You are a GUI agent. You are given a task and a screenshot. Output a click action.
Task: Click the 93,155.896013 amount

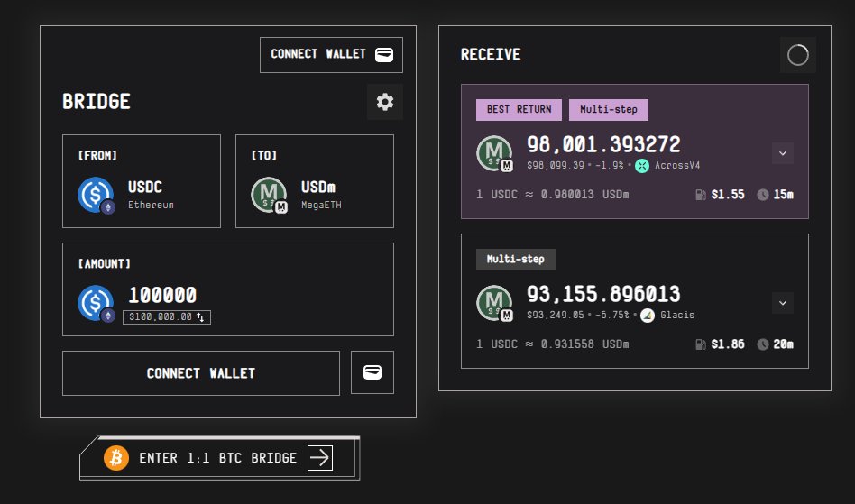coord(603,295)
